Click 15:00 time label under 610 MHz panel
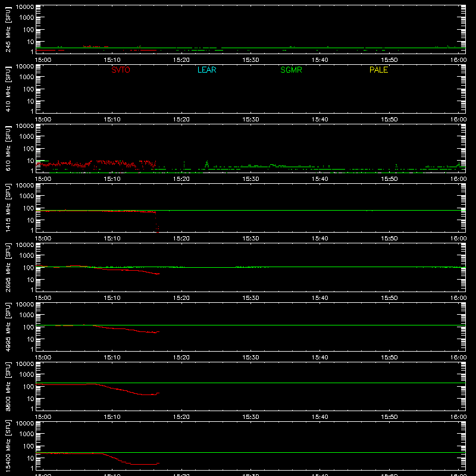The width and height of the screenshot is (476, 476). click(x=43, y=179)
